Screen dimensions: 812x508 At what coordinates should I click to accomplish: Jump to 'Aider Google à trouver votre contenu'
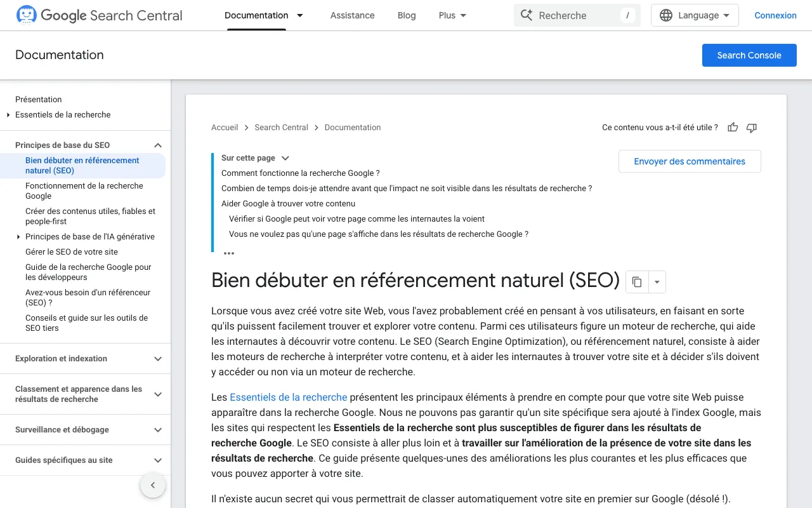point(288,204)
